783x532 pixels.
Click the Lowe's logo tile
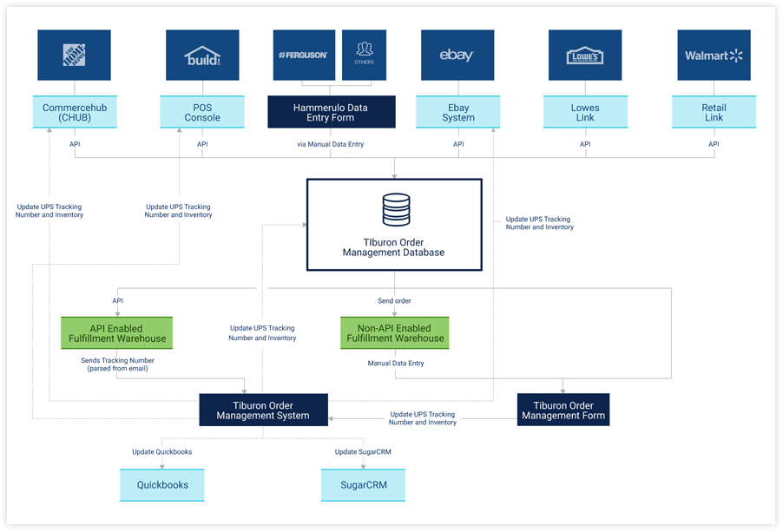pyautogui.click(x=585, y=55)
